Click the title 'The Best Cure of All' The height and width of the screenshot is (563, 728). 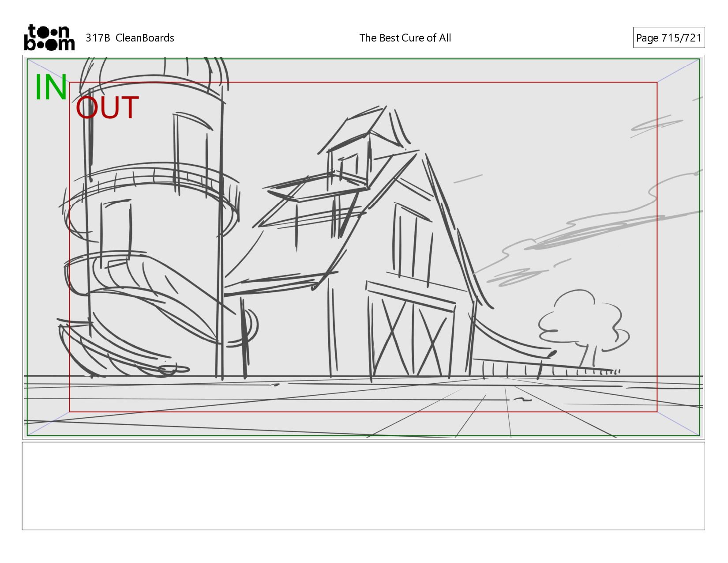tap(405, 38)
